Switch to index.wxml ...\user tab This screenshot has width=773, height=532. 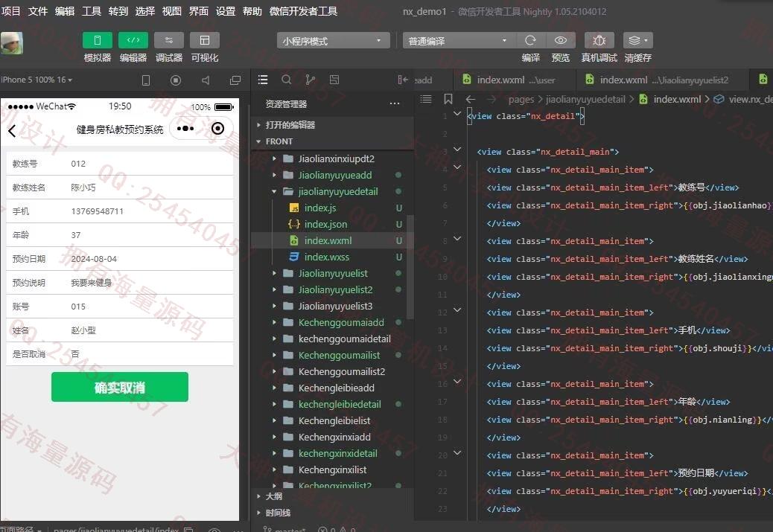point(514,80)
